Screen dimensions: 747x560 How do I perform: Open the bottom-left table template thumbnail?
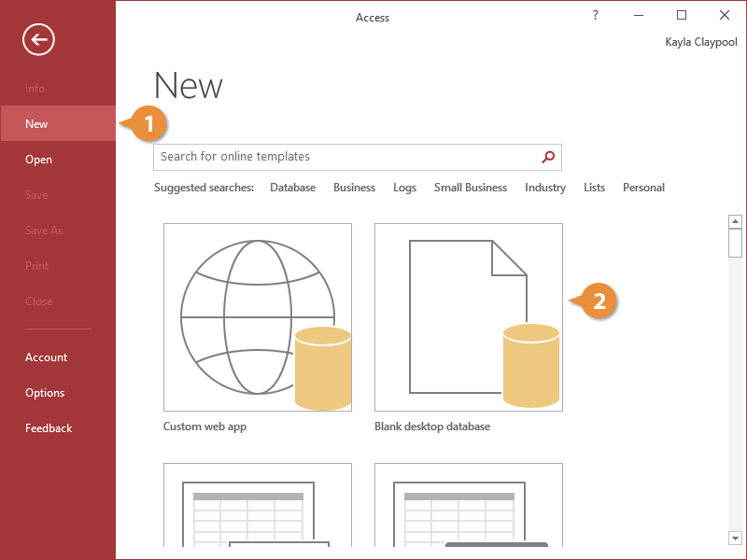(x=258, y=504)
